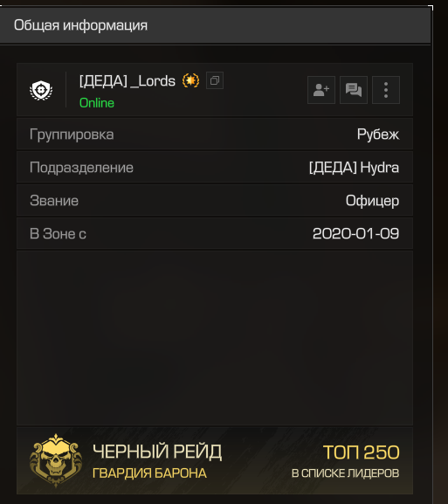Select the [ДЕДА] _Lords player name
Image resolution: width=448 pixels, height=504 pixels.
(128, 81)
